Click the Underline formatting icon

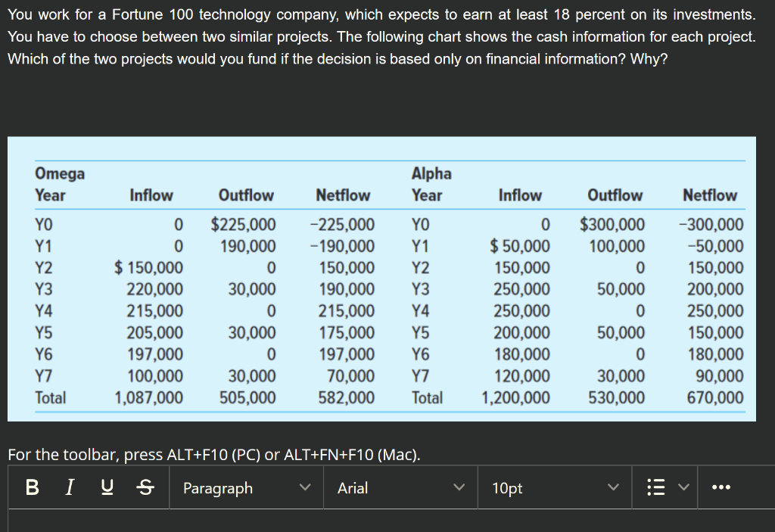pyautogui.click(x=107, y=487)
